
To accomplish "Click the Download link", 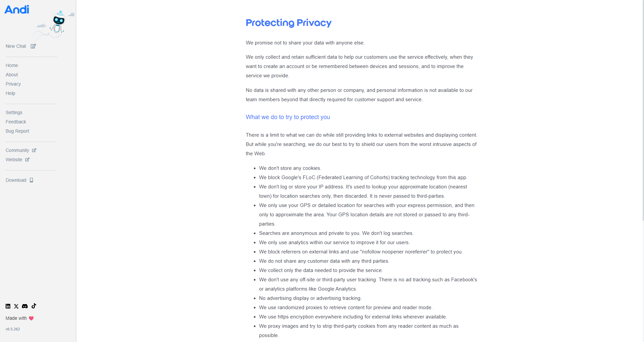I will click(x=16, y=180).
